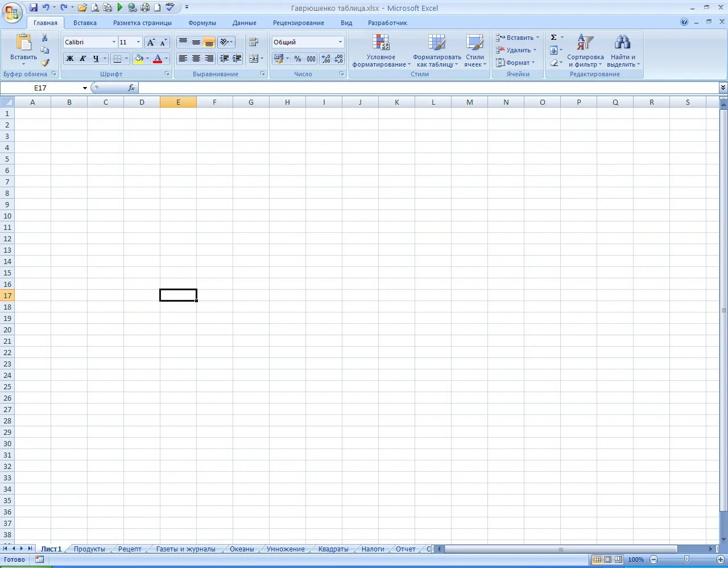Apply percent style
The height and width of the screenshot is (568, 728).
pos(297,59)
